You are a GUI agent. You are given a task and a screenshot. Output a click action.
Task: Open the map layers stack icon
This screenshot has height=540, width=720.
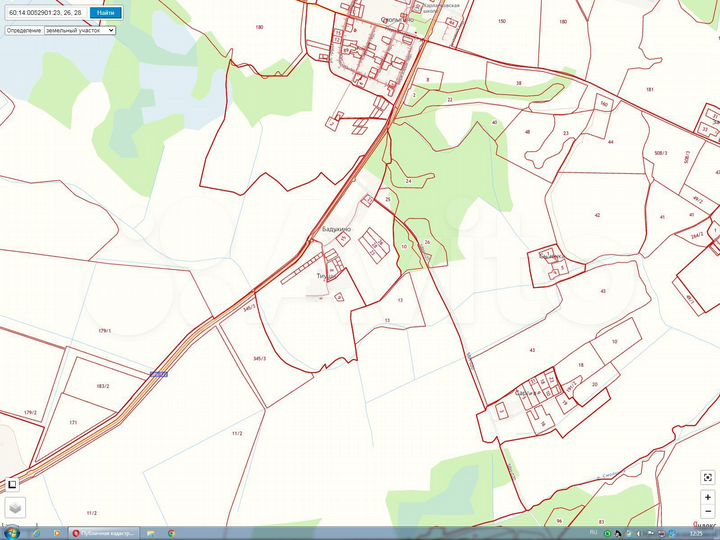(15, 508)
